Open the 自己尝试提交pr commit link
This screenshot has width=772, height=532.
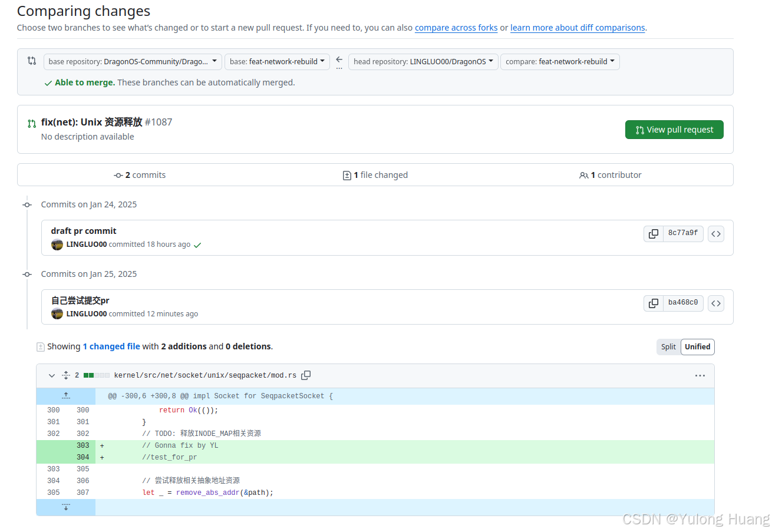[x=80, y=300]
